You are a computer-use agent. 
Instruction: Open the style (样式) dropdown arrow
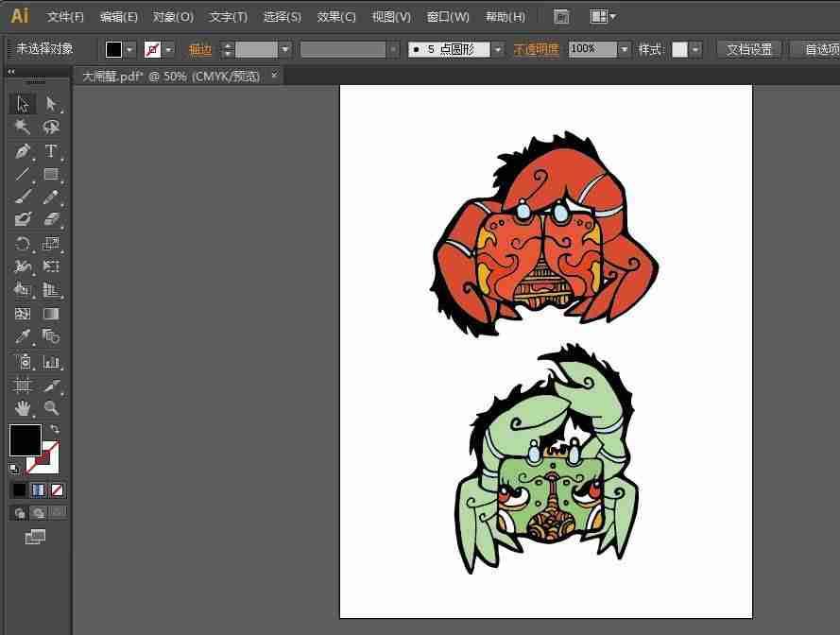(x=694, y=50)
